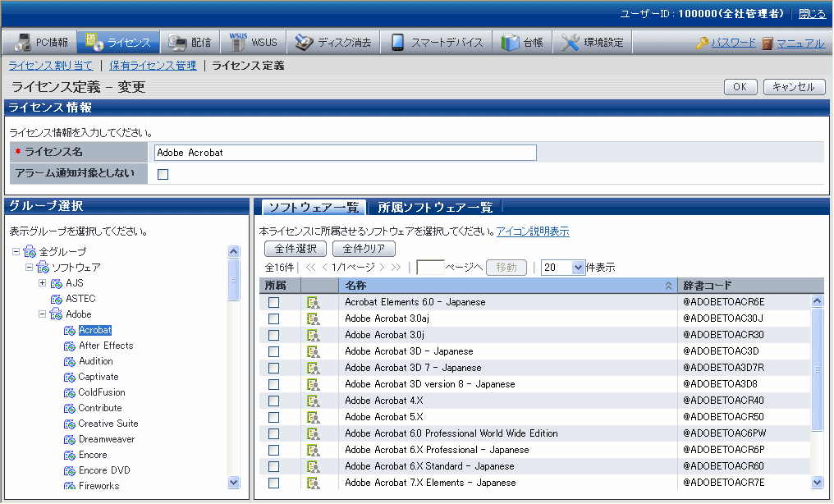Image resolution: width=834 pixels, height=504 pixels.
Task: Open the 環境設定 tab
Action: click(x=593, y=42)
